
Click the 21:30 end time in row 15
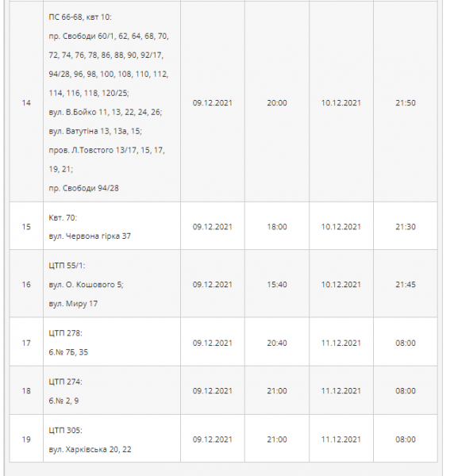(406, 227)
